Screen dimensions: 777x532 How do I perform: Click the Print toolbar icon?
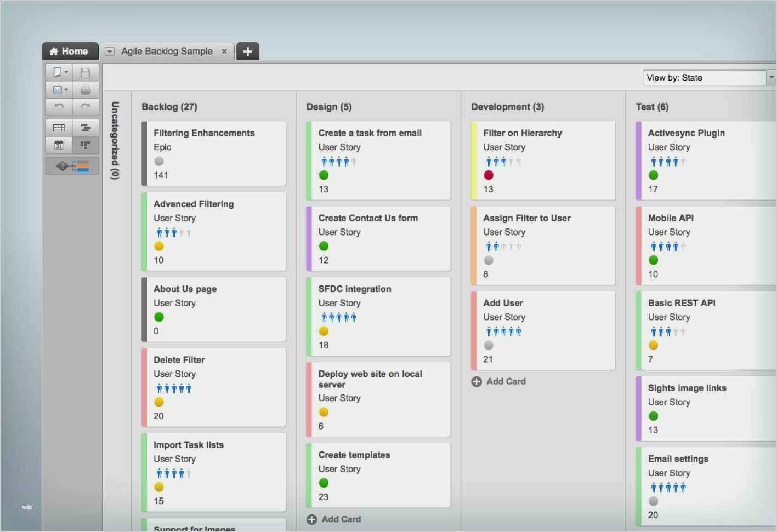pos(85,89)
